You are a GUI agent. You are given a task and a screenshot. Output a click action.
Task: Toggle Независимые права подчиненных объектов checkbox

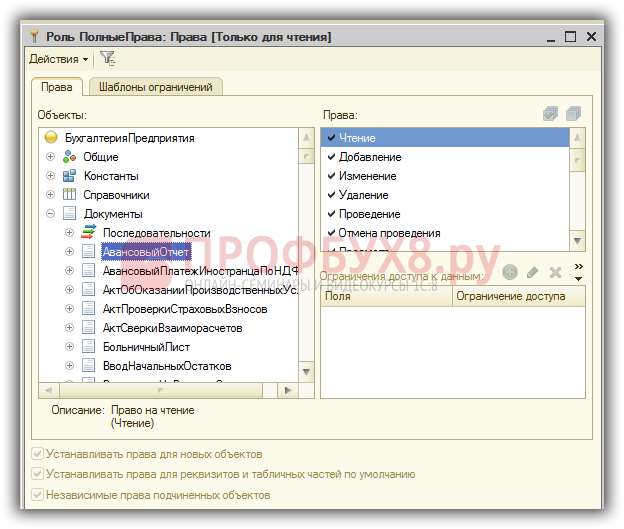38,495
